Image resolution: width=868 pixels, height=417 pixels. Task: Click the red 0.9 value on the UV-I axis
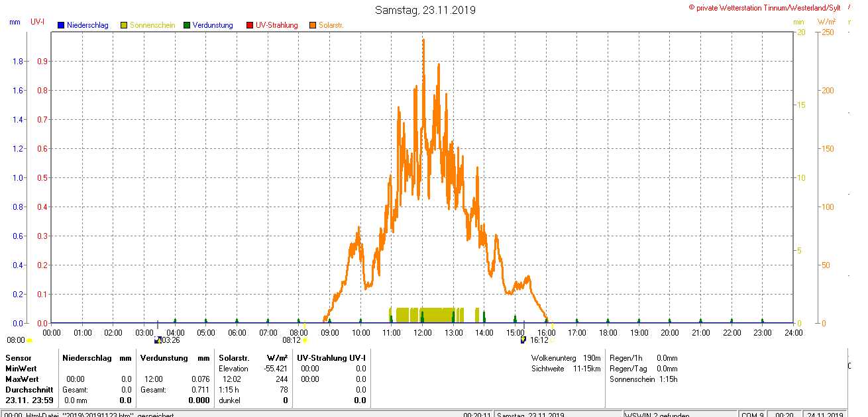42,62
